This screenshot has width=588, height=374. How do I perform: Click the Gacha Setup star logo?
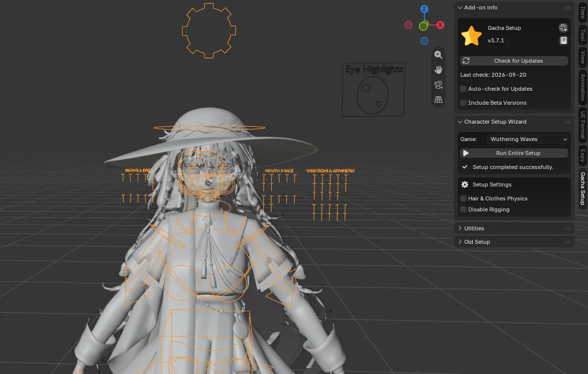471,35
